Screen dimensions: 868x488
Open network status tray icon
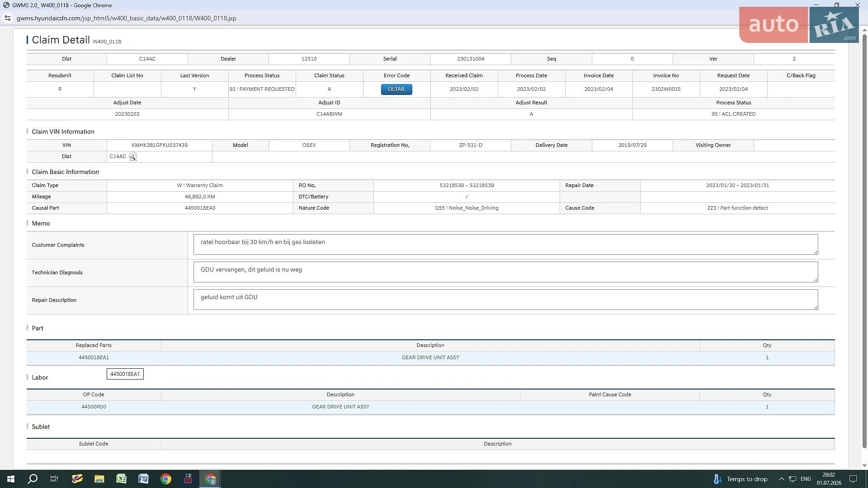tap(793, 479)
